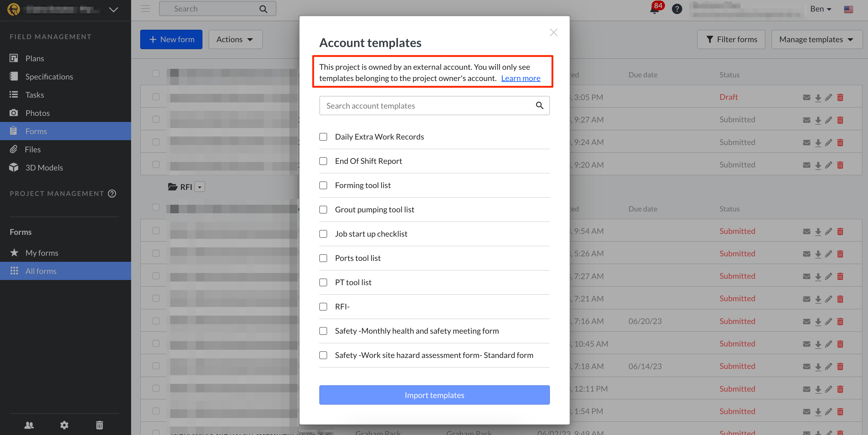Close the Account templates dialog

pyautogui.click(x=553, y=33)
